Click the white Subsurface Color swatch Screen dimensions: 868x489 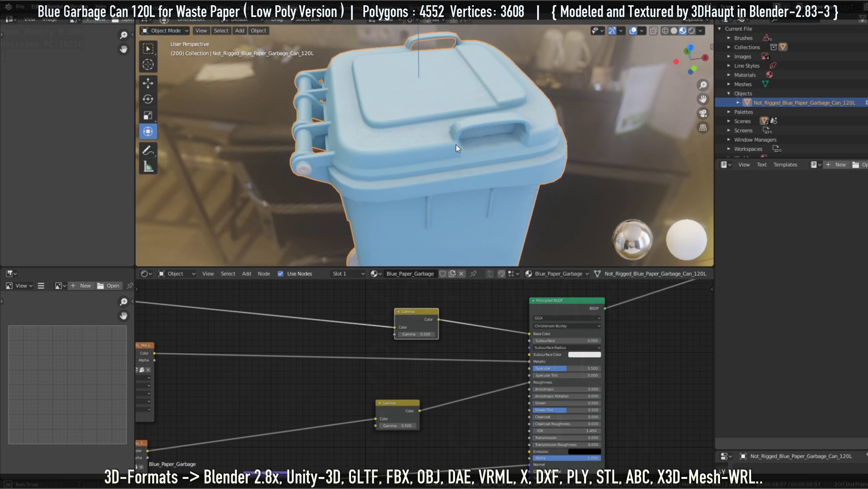point(585,355)
